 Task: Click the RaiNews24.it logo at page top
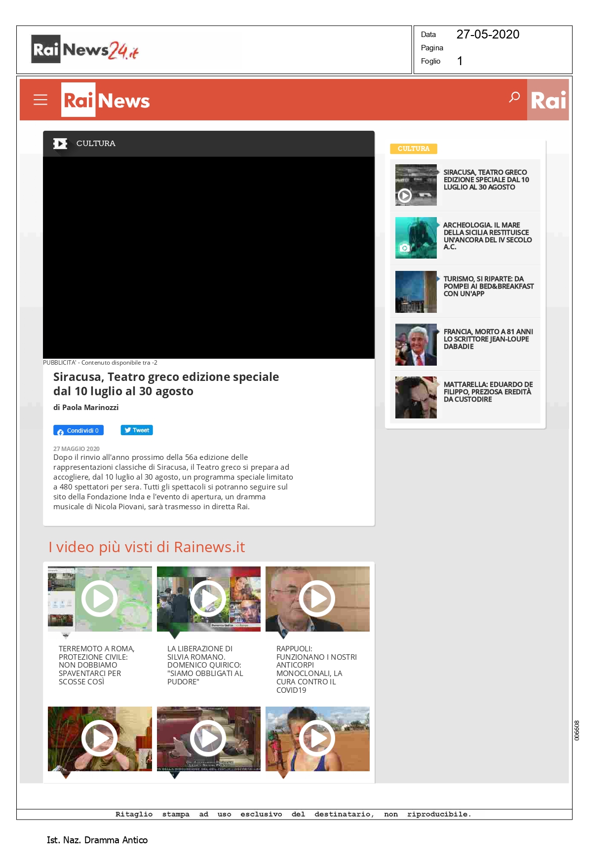[85, 49]
